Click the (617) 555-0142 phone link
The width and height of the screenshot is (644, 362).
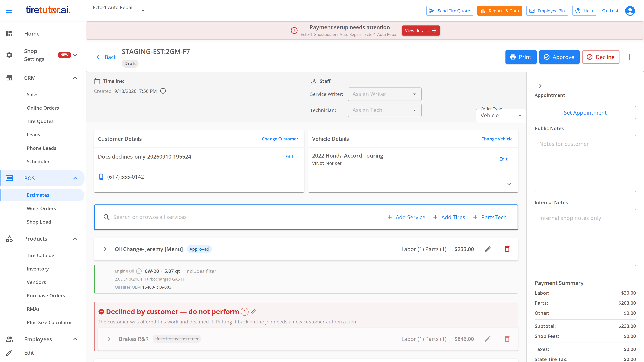point(125,177)
